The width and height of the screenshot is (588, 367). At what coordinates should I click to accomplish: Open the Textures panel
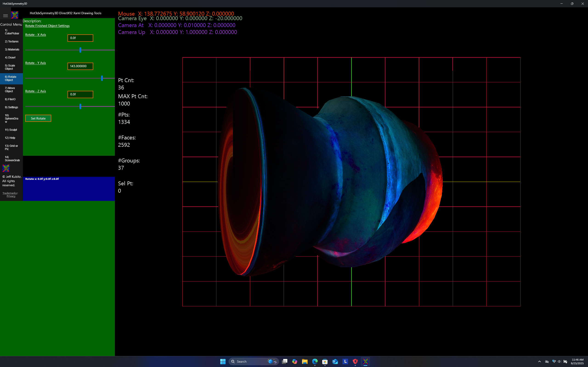point(11,41)
